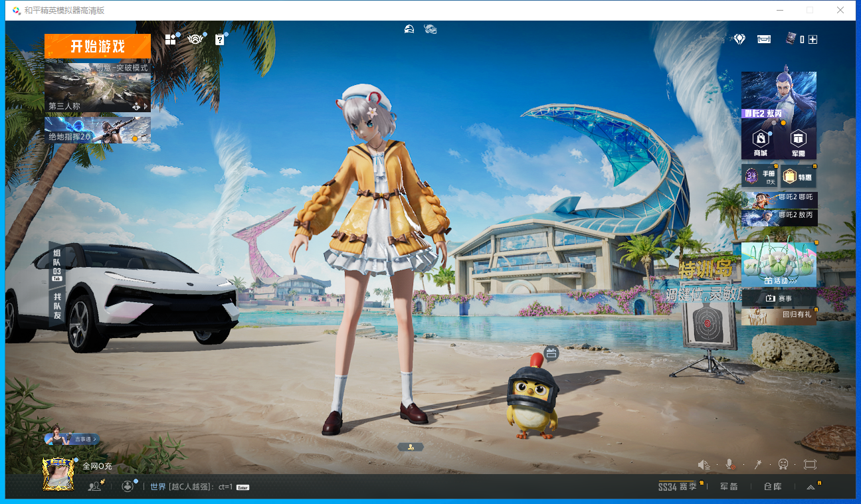
Task: Click the 全网O充 player name
Action: click(98, 466)
